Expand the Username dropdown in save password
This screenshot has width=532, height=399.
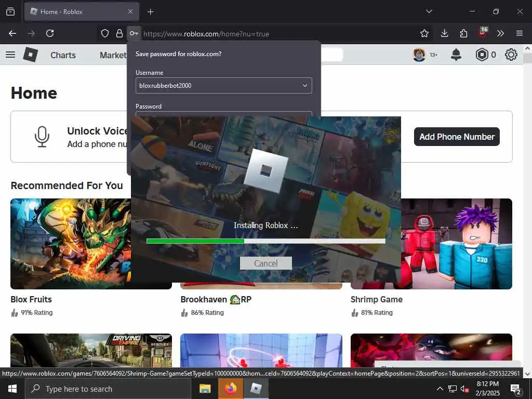coord(304,86)
